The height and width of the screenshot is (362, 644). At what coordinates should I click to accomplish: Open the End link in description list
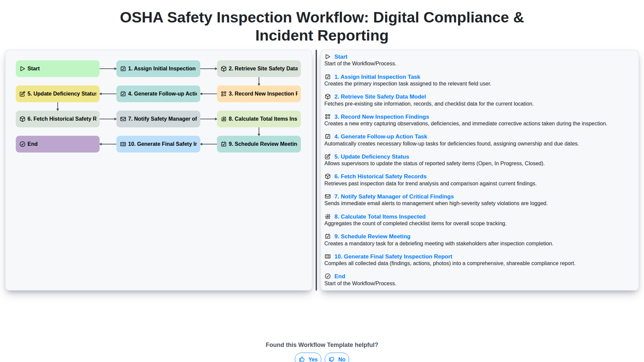click(340, 276)
